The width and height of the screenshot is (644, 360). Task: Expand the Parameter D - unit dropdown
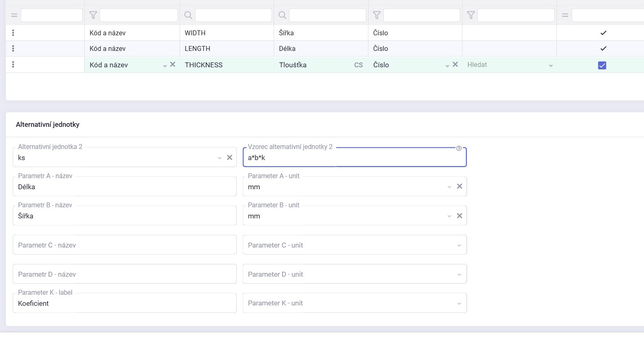click(459, 275)
